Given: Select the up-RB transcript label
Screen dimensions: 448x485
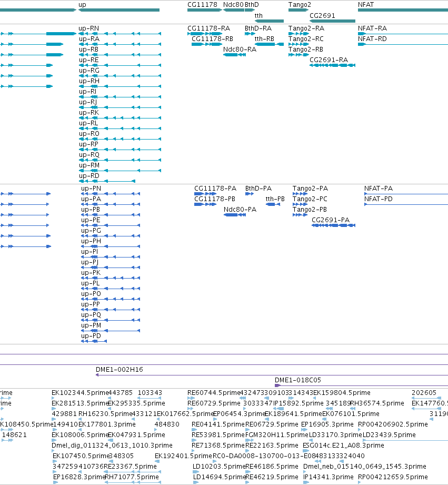Looking at the screenshot, I should [x=89, y=49].
